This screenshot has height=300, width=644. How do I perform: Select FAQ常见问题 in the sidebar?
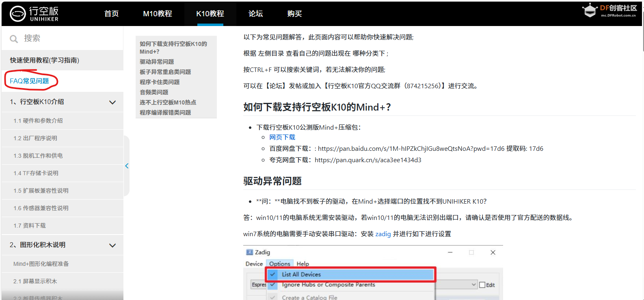click(29, 81)
